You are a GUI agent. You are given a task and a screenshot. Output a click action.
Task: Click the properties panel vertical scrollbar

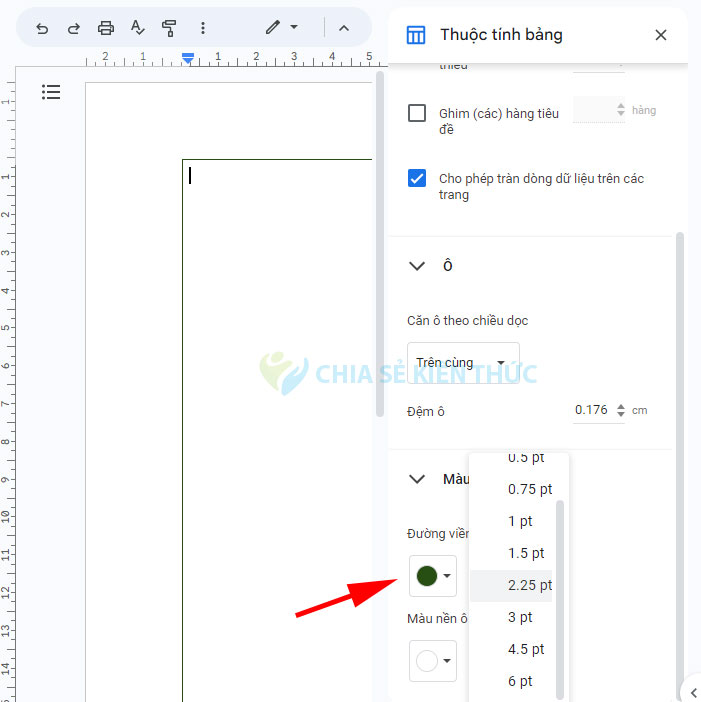click(680, 466)
